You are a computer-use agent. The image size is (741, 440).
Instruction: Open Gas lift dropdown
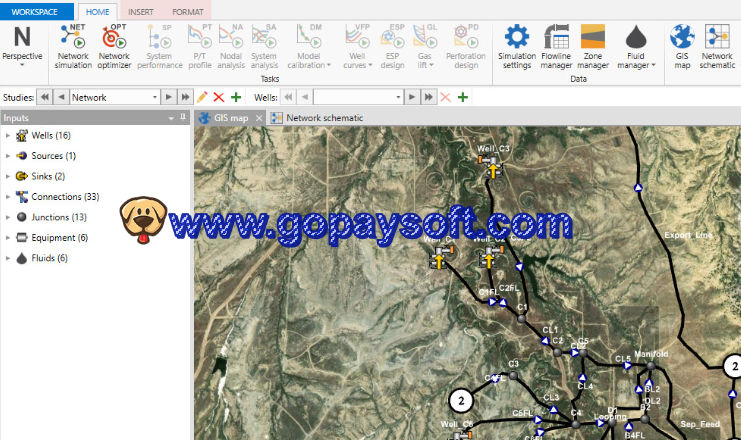coord(425,46)
